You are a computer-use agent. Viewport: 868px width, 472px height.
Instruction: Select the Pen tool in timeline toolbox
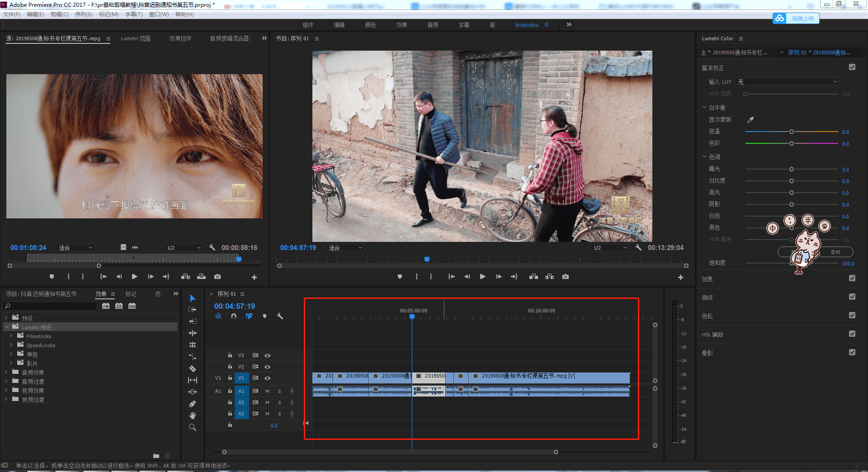pyautogui.click(x=193, y=404)
